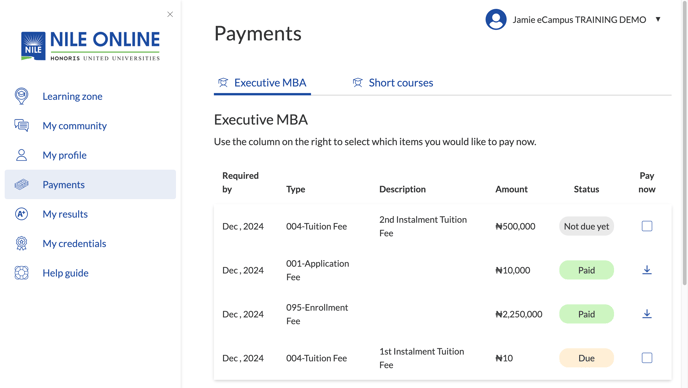Click the ₦2,250,000 amount
This screenshot has height=388, width=688.
pos(519,314)
